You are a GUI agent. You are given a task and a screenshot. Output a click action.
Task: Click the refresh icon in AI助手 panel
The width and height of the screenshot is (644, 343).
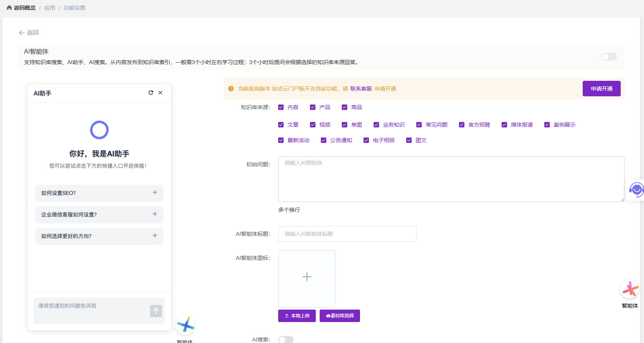tap(151, 93)
